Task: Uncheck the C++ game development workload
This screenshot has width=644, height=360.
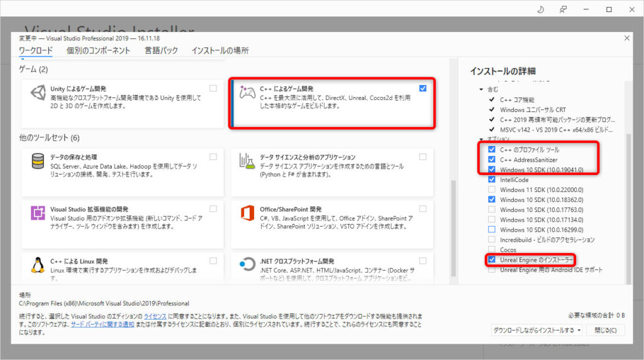Action: pyautogui.click(x=423, y=88)
